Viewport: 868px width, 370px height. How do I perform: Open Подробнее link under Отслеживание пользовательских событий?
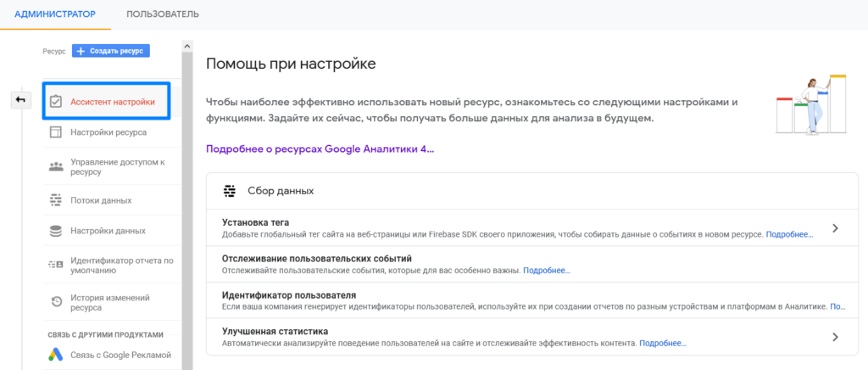point(547,271)
